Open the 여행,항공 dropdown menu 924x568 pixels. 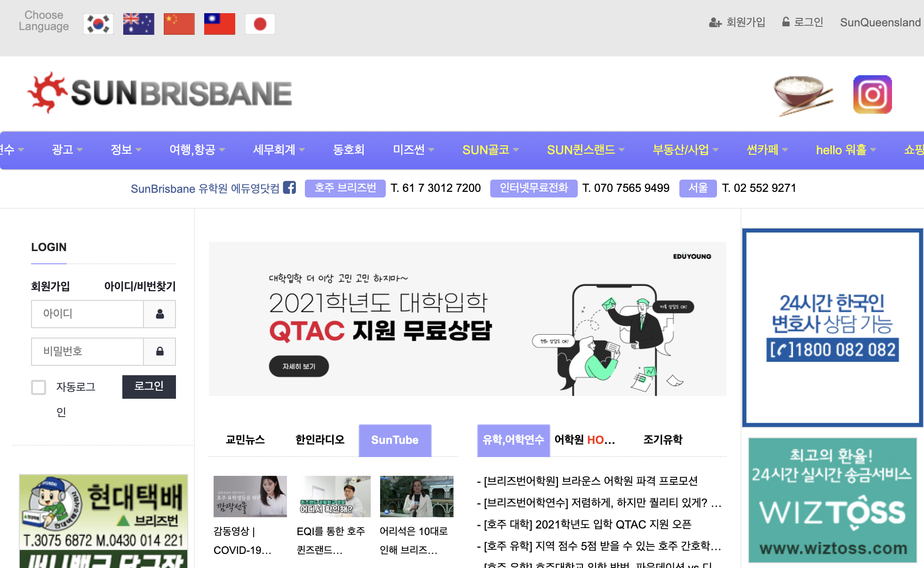pos(197,150)
